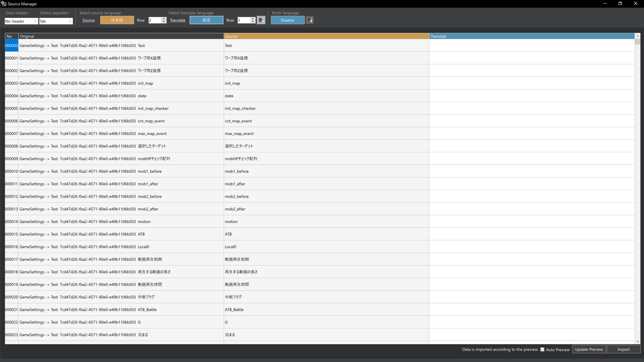The width and height of the screenshot is (644, 362).
Task: Click the Source link under Select source language
Action: click(89, 20)
